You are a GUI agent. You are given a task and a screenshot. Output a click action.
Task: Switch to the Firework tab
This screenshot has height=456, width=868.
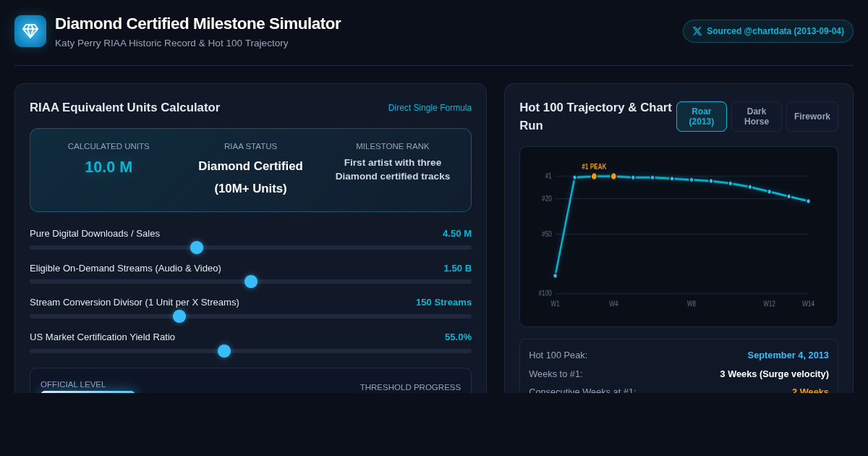[x=812, y=117]
